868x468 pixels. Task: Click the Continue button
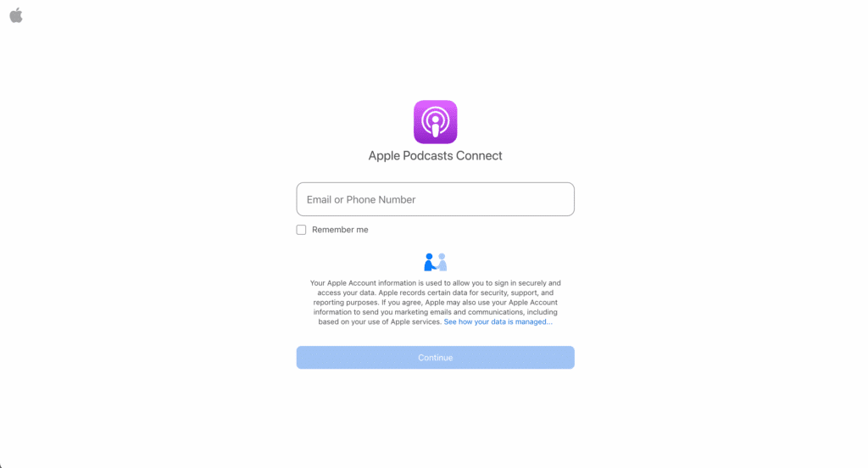(x=435, y=358)
